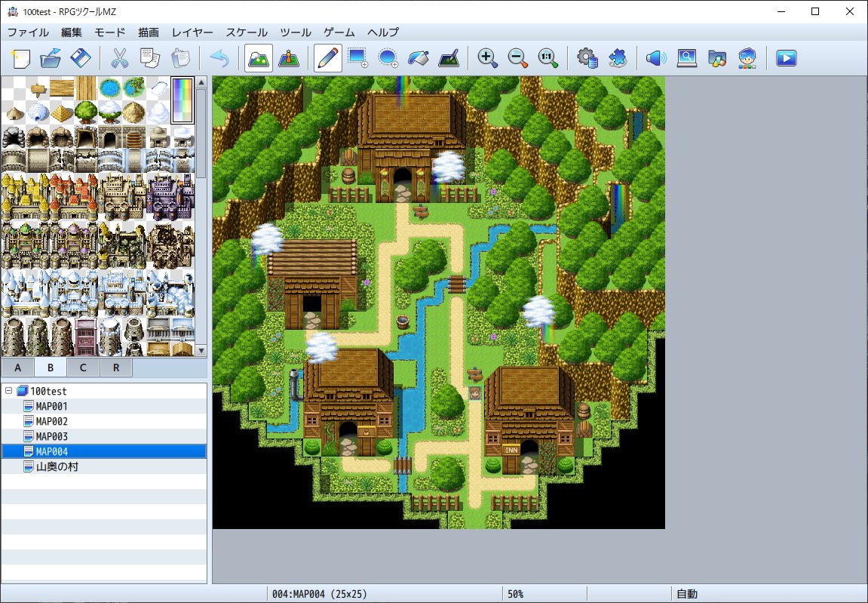Click the 50% zoom status entry
The image size is (868, 603).
[x=515, y=594]
